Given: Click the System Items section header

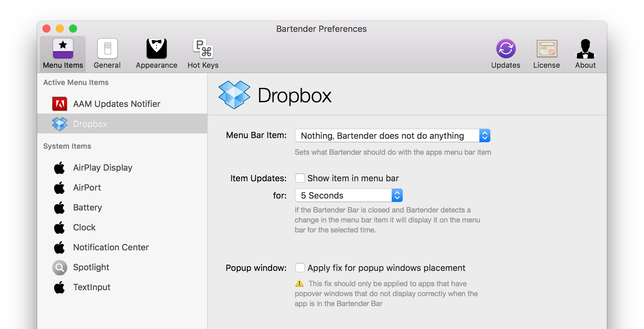Looking at the screenshot, I should click(67, 146).
